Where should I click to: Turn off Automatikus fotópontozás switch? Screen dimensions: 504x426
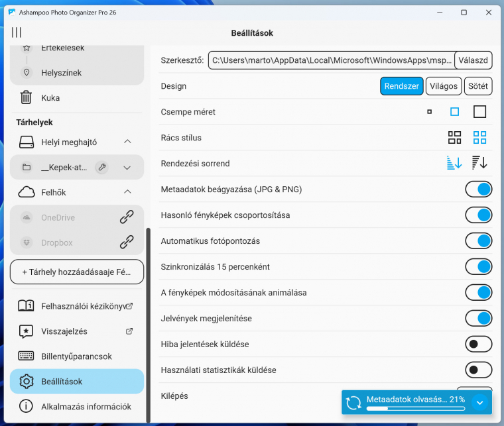tap(478, 240)
